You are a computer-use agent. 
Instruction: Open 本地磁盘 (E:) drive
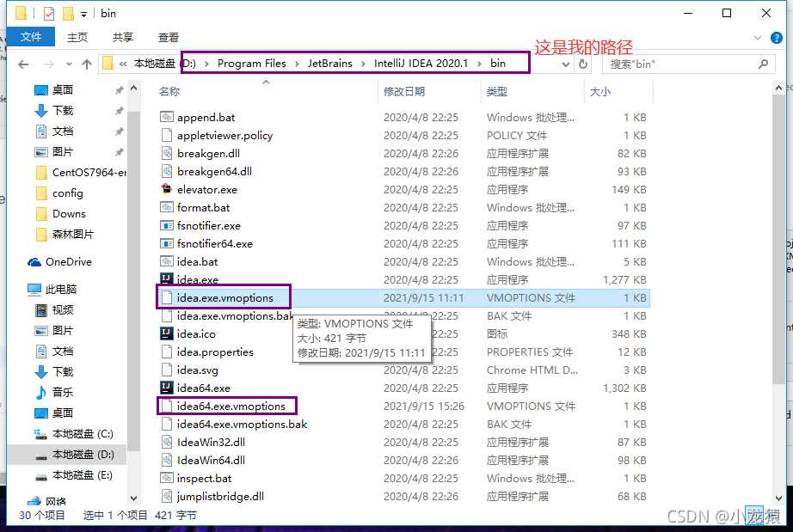[x=83, y=475]
